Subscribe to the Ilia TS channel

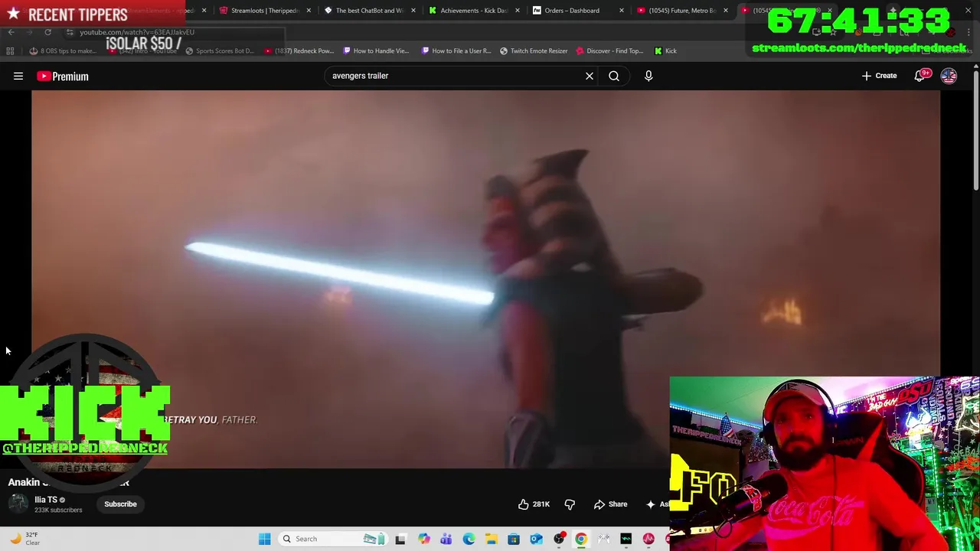[x=120, y=504]
